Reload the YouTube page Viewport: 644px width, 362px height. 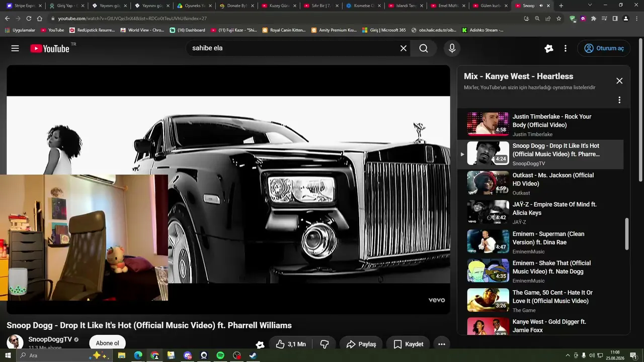[x=29, y=19]
